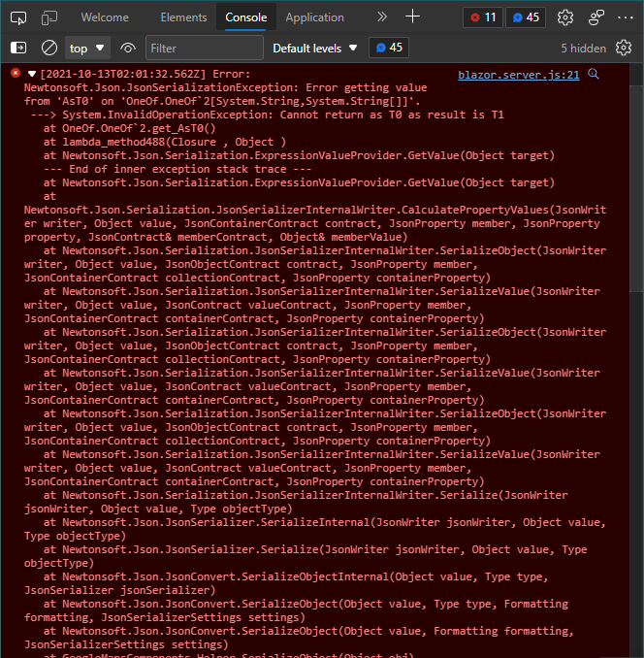Open the feedback icon
The width and height of the screenshot is (644, 658).
[596, 17]
